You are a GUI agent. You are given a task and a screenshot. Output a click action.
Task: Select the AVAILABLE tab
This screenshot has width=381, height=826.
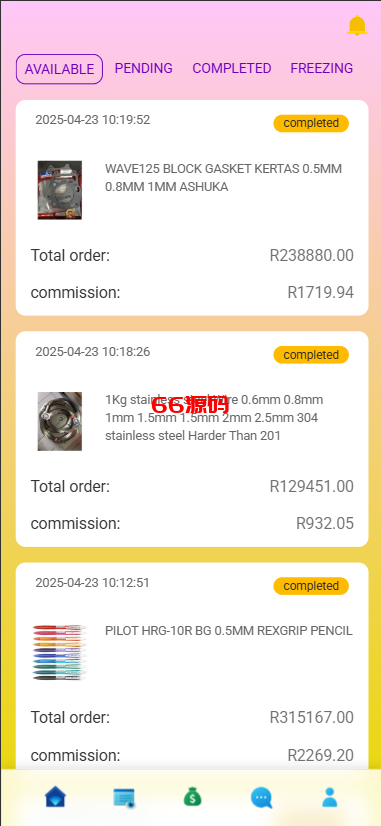coord(60,69)
